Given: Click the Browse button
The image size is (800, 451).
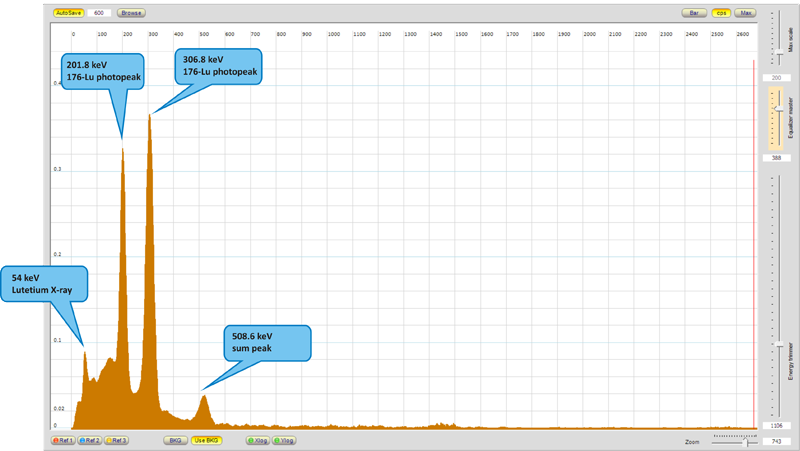Looking at the screenshot, I should click(x=131, y=13).
